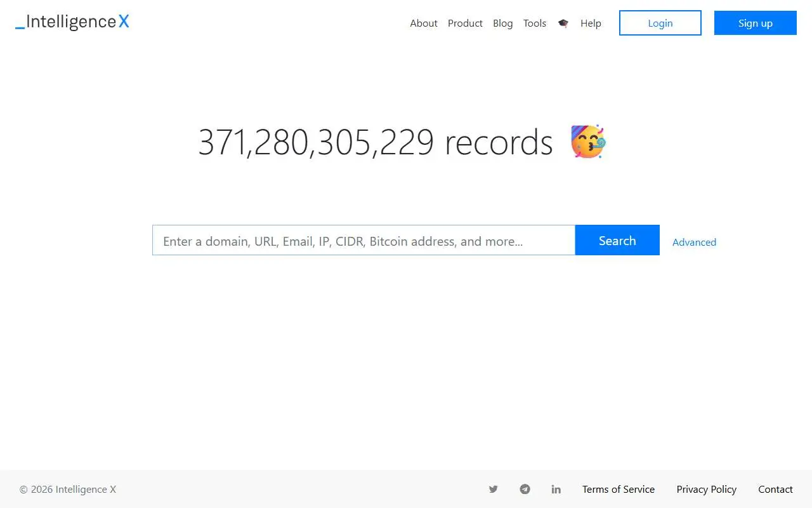Open the Telegram icon in footer
The height and width of the screenshot is (508, 812).
525,489
